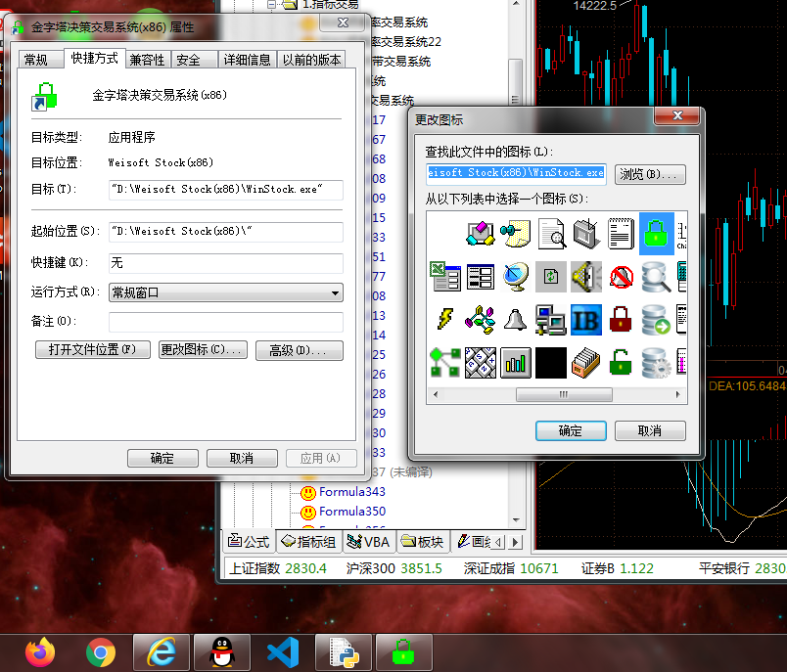Click the icon file path field
Screen dimensions: 787x672
coord(516,173)
